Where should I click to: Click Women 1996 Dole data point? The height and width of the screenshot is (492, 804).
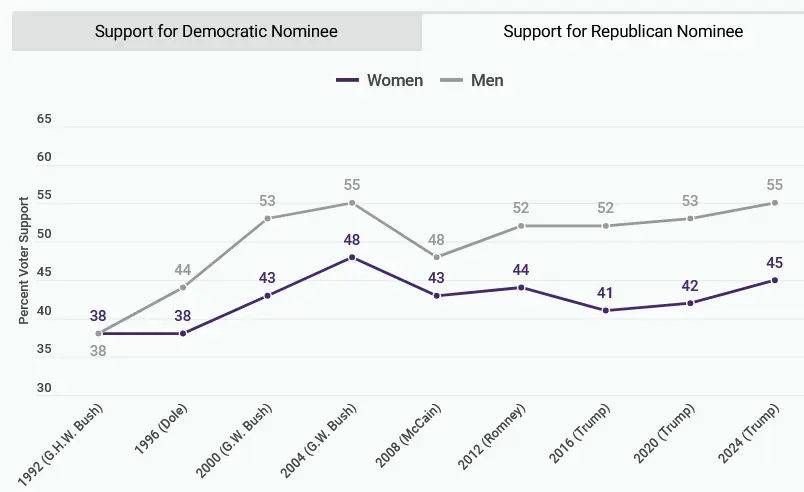(x=183, y=333)
